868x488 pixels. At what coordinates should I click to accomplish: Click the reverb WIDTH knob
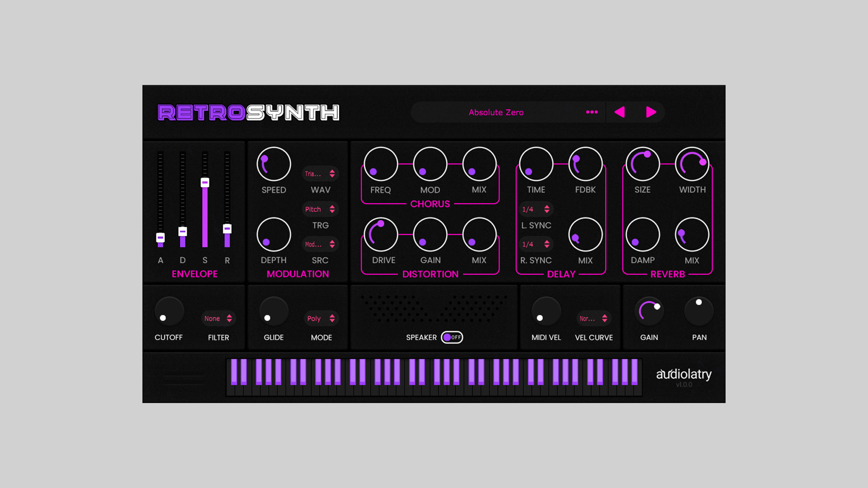pos(692,164)
